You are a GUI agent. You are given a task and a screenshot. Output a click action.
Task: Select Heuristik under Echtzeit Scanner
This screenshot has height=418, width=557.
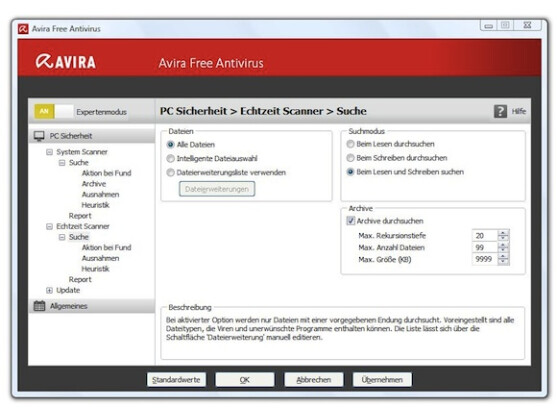pos(95,269)
